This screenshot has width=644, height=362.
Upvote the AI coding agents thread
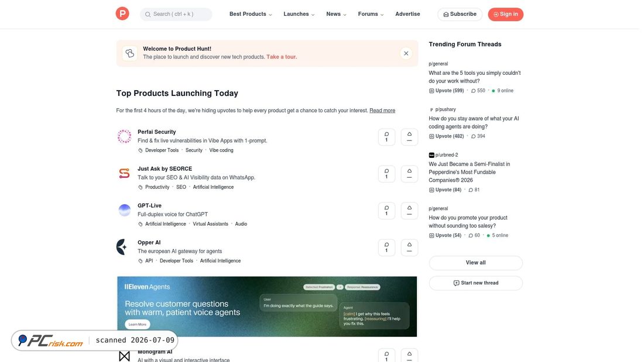coord(447,136)
